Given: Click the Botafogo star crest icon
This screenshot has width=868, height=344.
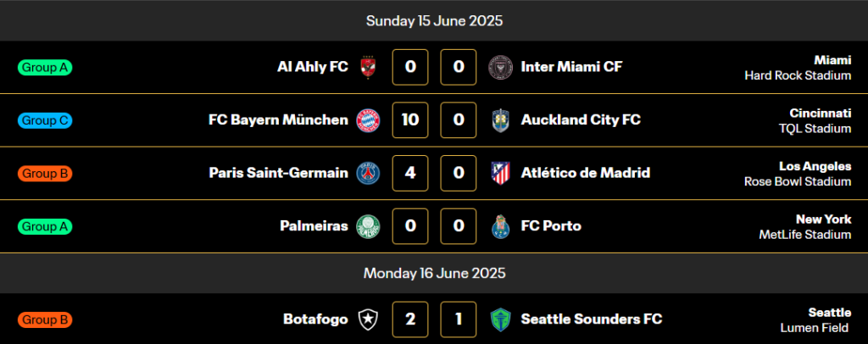Looking at the screenshot, I should pos(368,319).
